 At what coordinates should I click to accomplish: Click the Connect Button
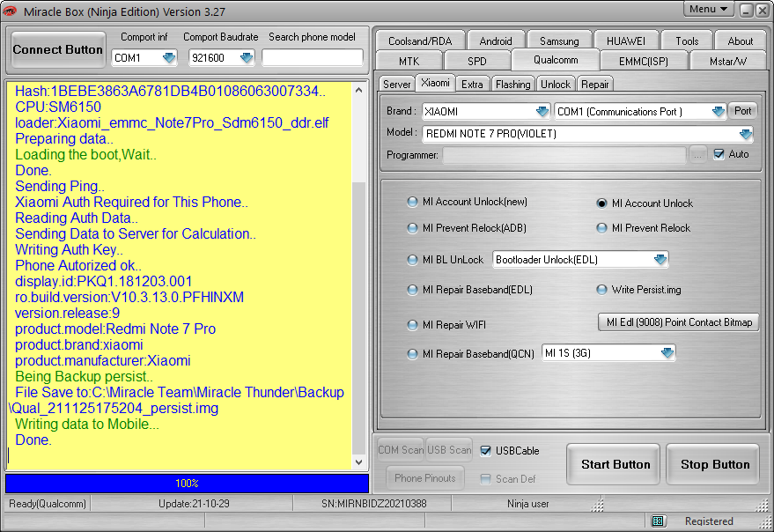(x=58, y=49)
